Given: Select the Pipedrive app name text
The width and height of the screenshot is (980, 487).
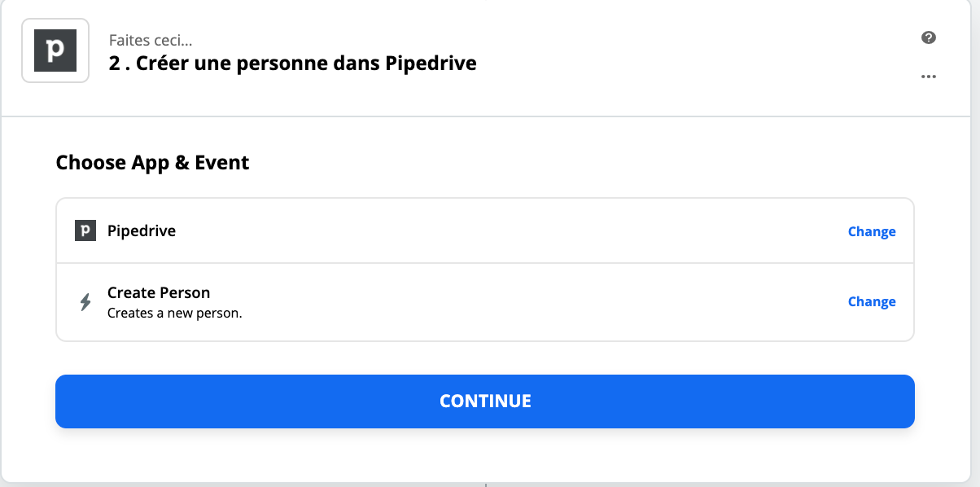Looking at the screenshot, I should (142, 230).
